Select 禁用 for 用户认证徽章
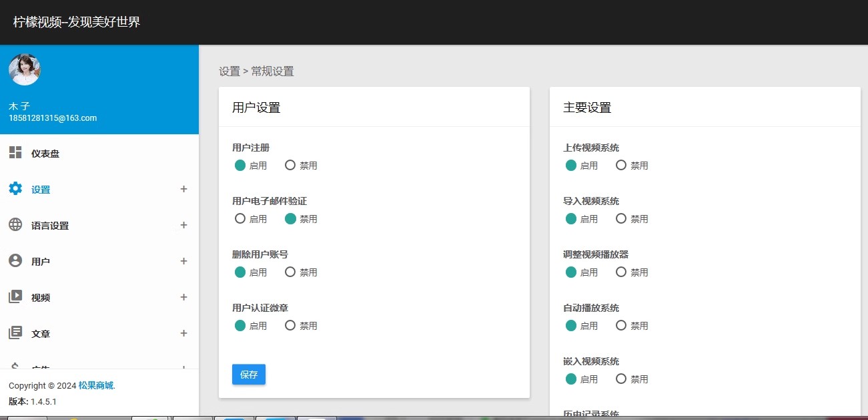The width and height of the screenshot is (868, 420). [x=290, y=325]
